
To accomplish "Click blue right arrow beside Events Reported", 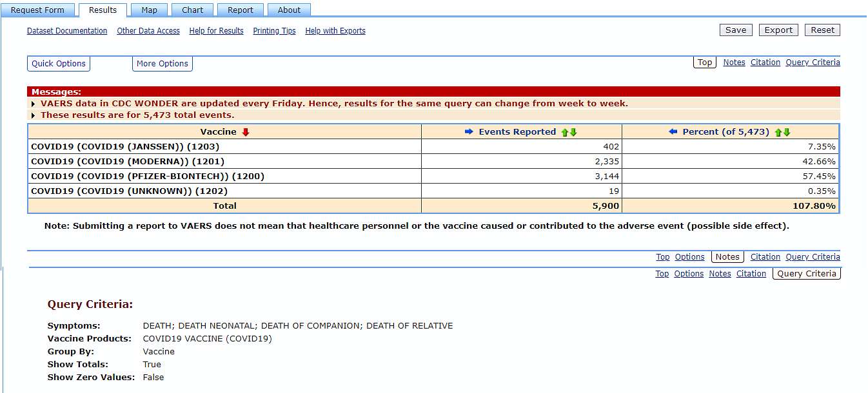I will (469, 131).
